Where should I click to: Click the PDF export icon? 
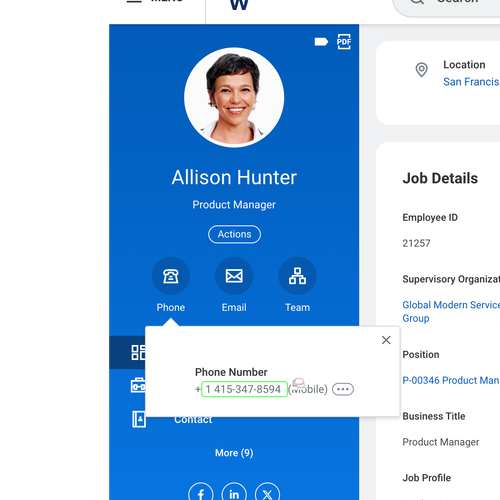[344, 42]
